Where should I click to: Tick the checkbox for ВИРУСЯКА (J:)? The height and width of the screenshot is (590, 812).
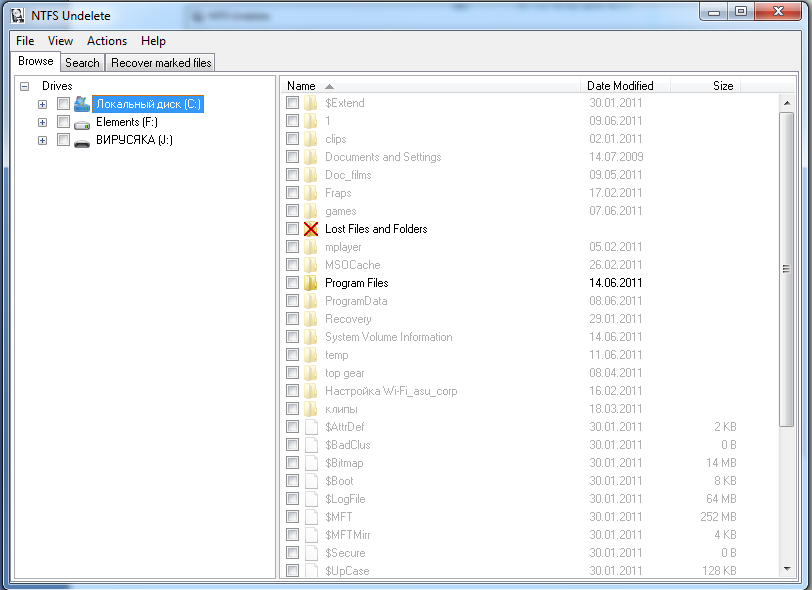tap(63, 140)
